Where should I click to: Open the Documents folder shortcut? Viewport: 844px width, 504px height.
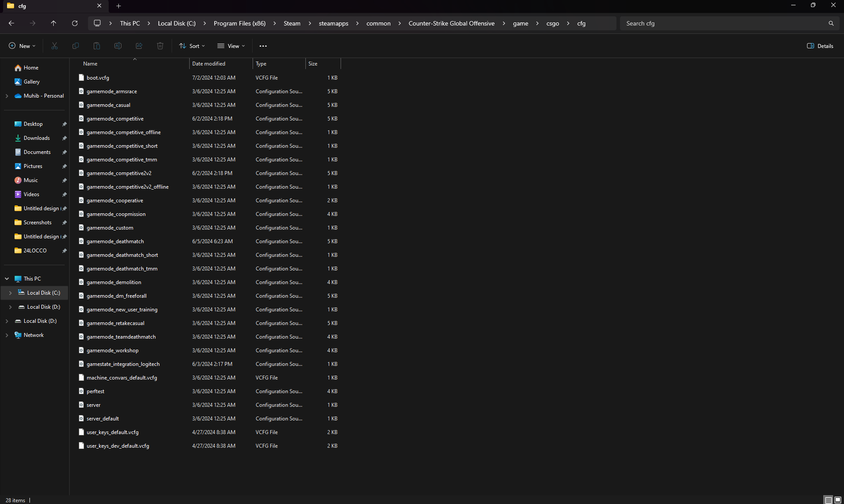[37, 152]
